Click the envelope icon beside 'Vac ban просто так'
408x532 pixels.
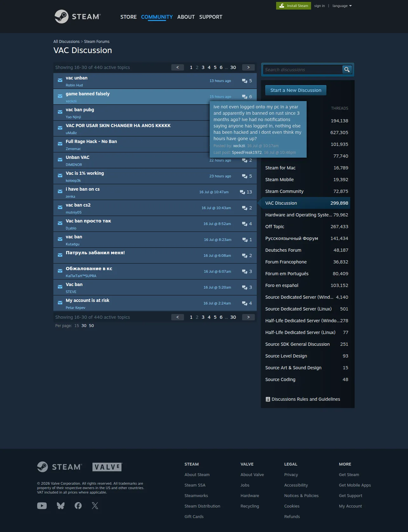pyautogui.click(x=60, y=223)
